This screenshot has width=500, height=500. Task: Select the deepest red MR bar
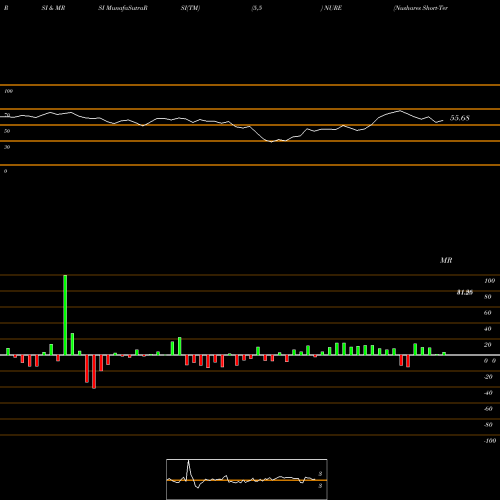94,372
